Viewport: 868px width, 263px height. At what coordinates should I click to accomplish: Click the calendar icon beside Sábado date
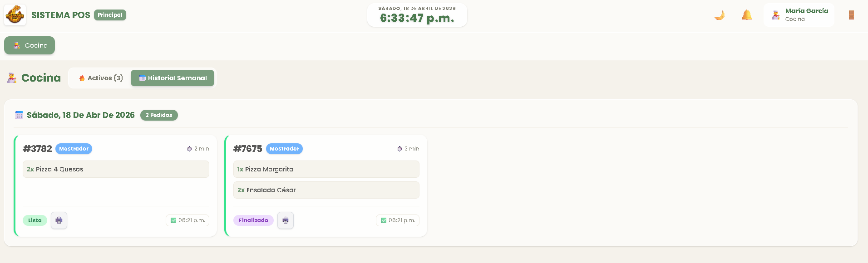pos(19,115)
